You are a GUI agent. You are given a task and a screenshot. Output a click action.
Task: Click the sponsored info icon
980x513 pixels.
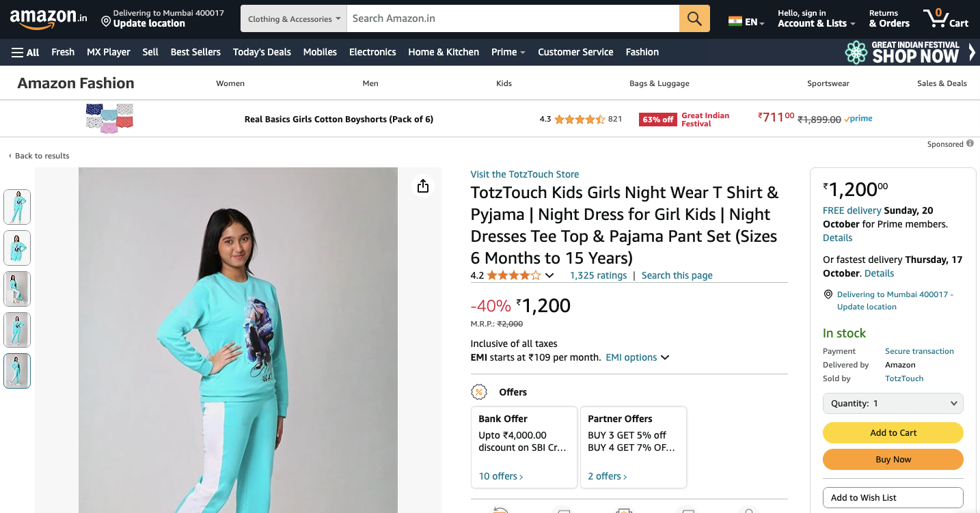970,144
